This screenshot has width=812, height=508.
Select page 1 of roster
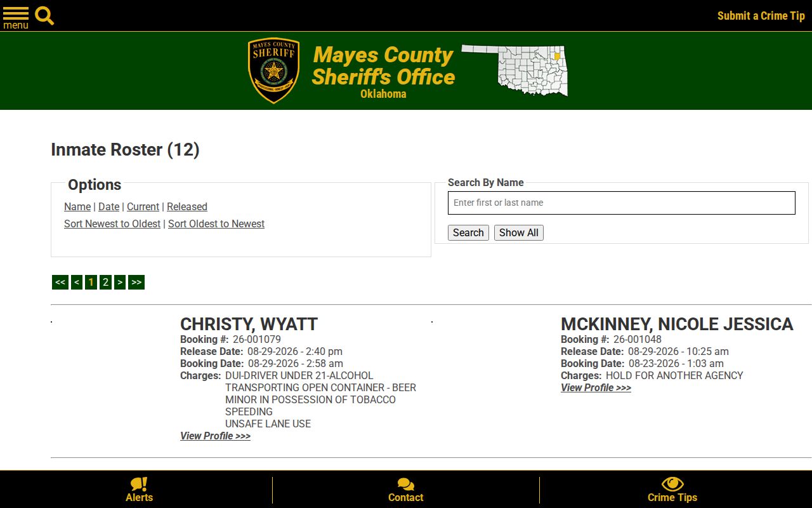tap(91, 282)
